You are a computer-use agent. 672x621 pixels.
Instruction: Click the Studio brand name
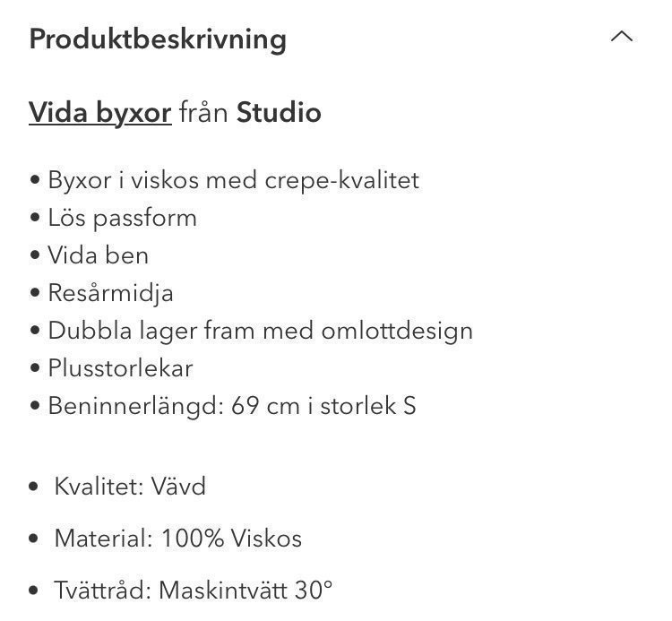tap(279, 114)
